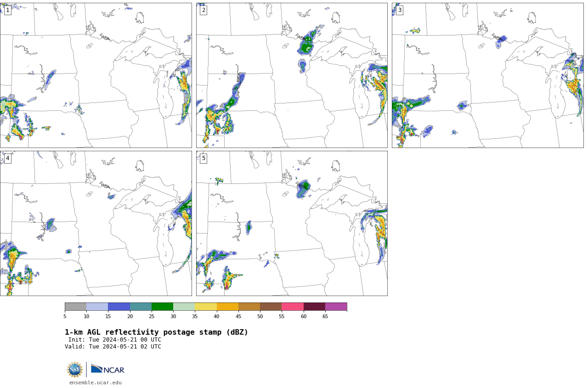588x388 pixels.
Task: Click the maroon 60-65 dBZ swatch
Action: 314,307
